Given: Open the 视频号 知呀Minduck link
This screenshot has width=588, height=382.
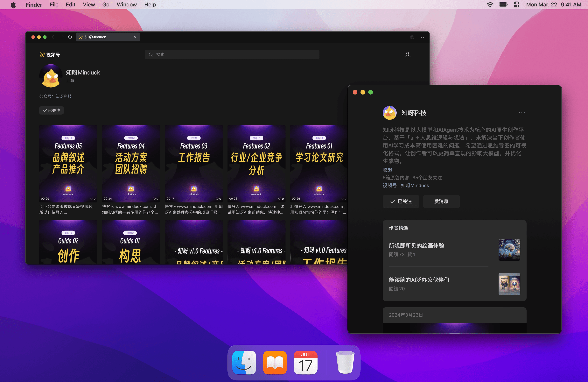Looking at the screenshot, I should coord(415,186).
